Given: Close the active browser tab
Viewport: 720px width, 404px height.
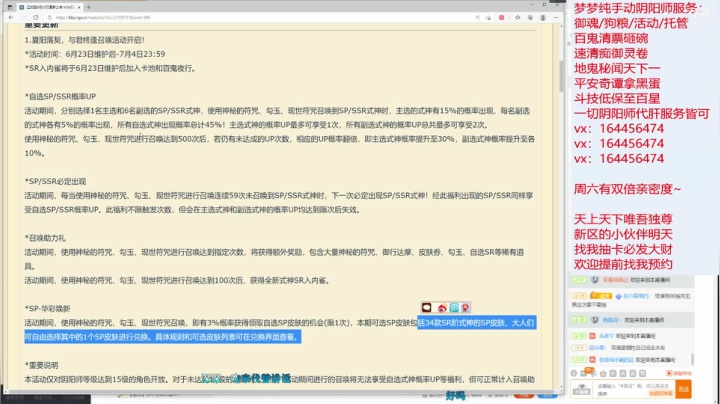Looking at the screenshot, I should tap(79, 7).
